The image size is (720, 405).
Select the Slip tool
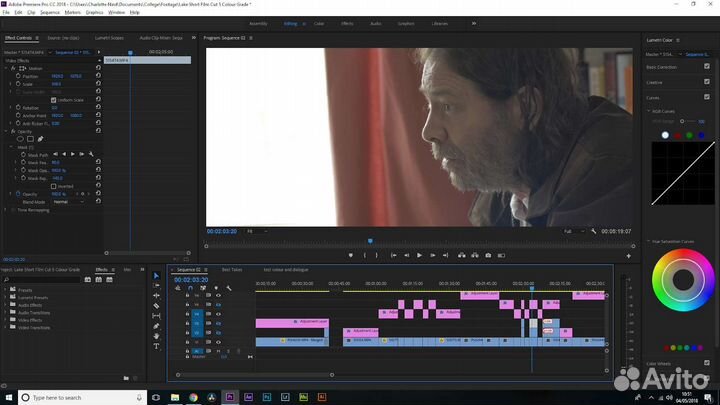[157, 316]
